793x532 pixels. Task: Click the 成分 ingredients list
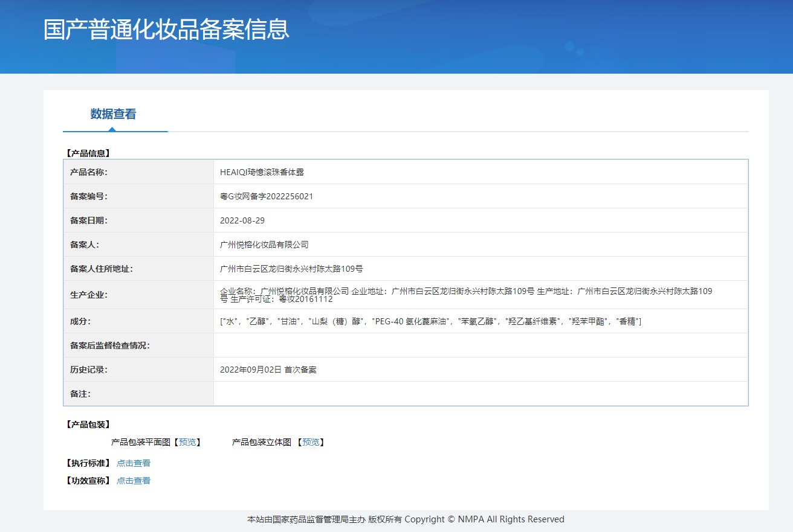tap(430, 321)
